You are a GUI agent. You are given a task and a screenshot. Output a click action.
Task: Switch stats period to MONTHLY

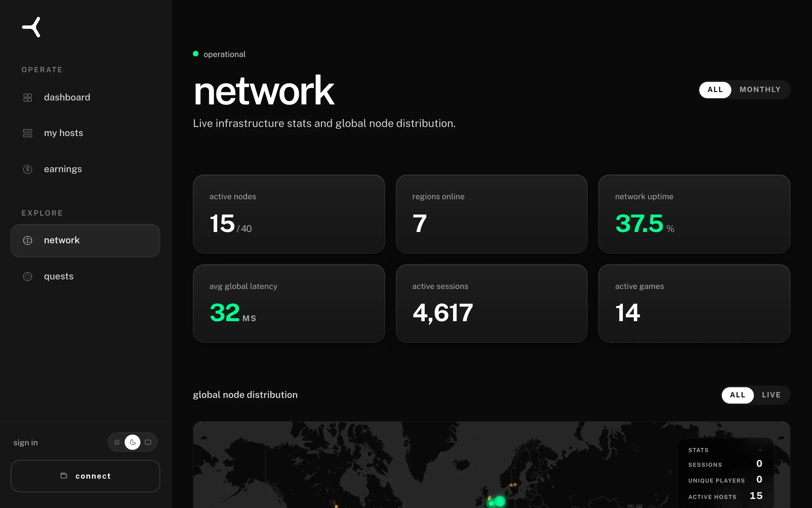[x=760, y=90]
